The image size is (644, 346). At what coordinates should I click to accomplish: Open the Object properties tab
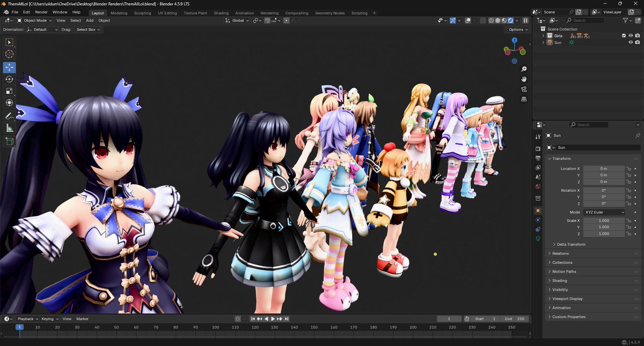coord(538,210)
